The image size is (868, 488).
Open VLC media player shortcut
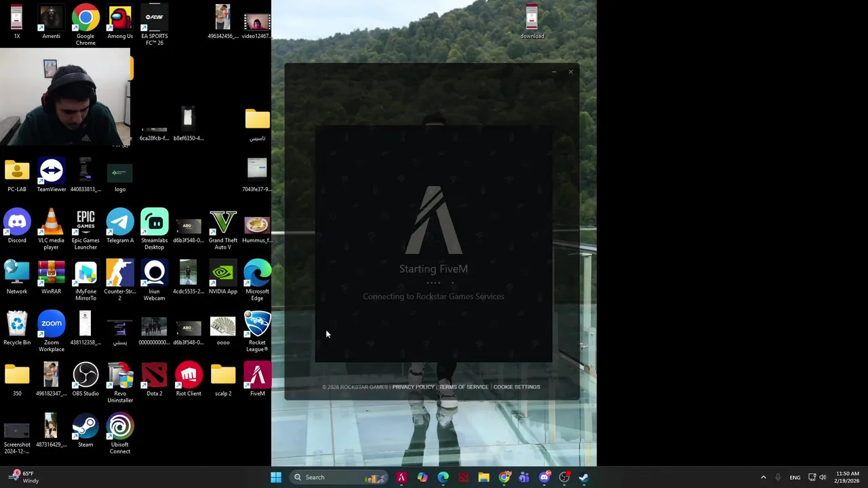52,230
